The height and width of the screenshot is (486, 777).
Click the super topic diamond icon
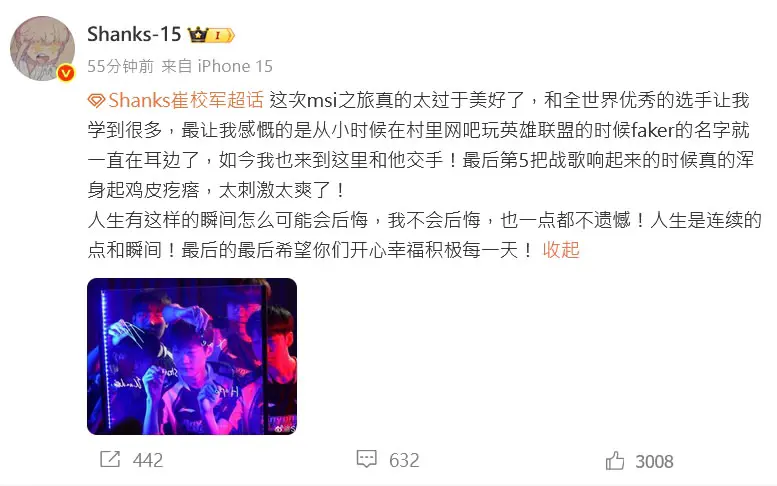coord(96,101)
